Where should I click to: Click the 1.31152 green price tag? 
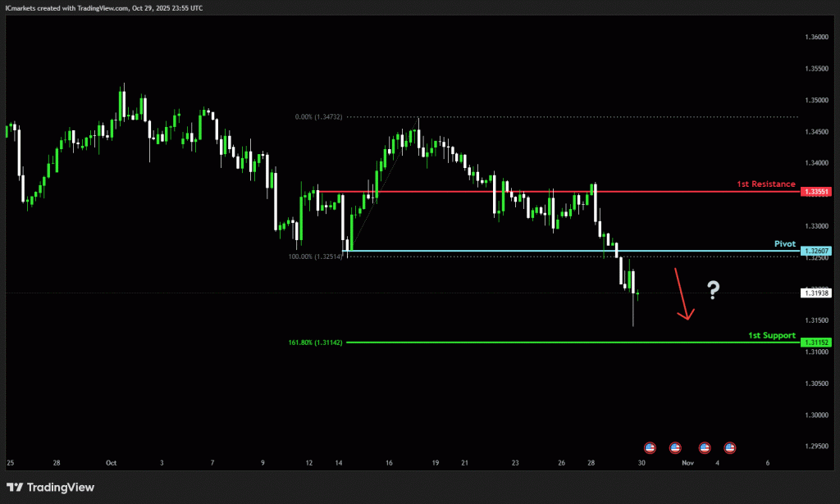[x=816, y=343]
